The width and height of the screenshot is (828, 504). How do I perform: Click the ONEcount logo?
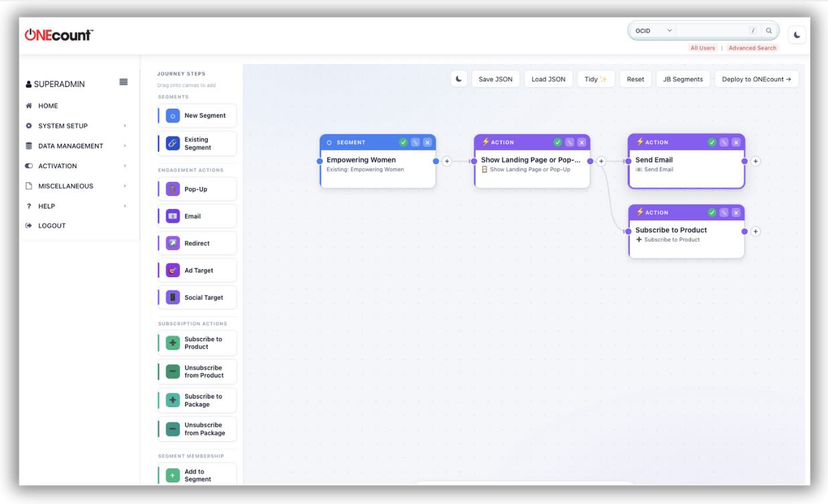coord(59,35)
